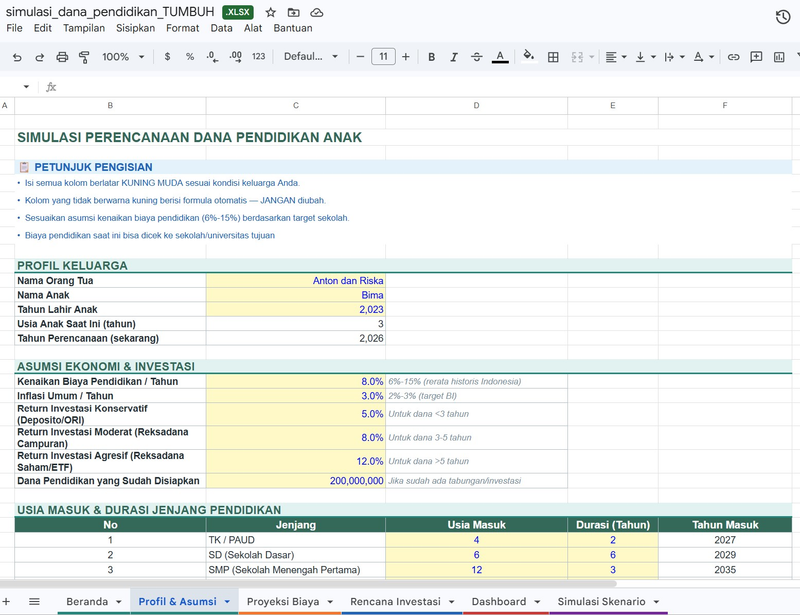Viewport: 800px width, 615px height.
Task: Show all sheets list
Action: point(34,601)
